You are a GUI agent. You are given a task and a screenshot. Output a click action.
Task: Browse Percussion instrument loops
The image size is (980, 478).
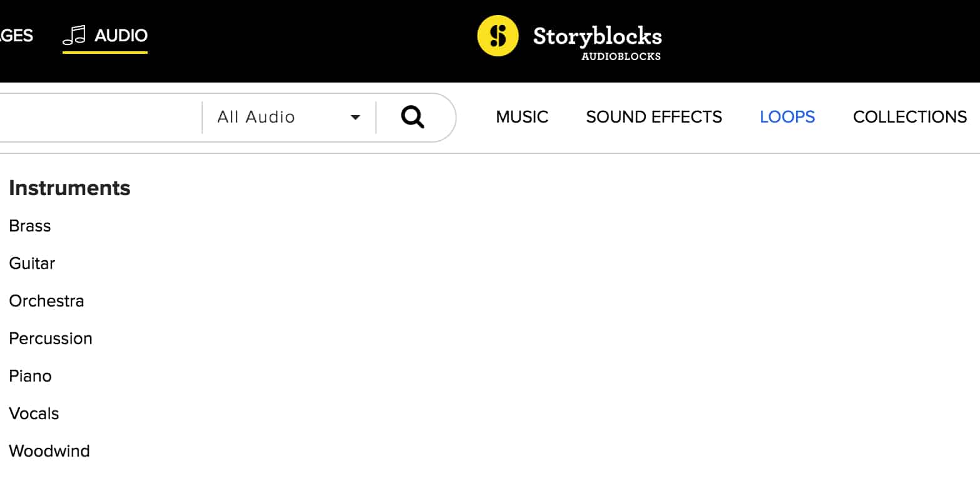[51, 338]
